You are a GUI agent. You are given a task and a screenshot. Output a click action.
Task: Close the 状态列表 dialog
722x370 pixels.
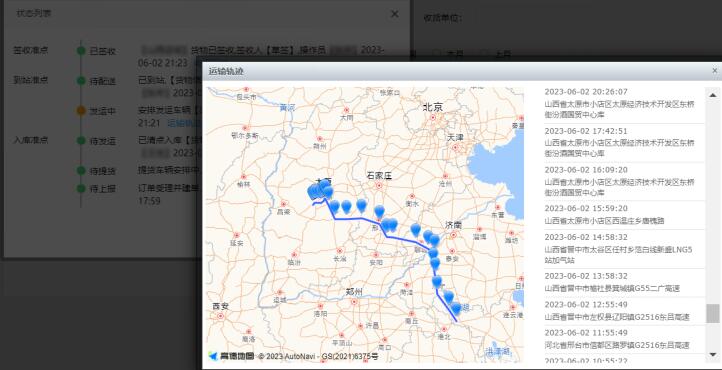[x=395, y=14]
